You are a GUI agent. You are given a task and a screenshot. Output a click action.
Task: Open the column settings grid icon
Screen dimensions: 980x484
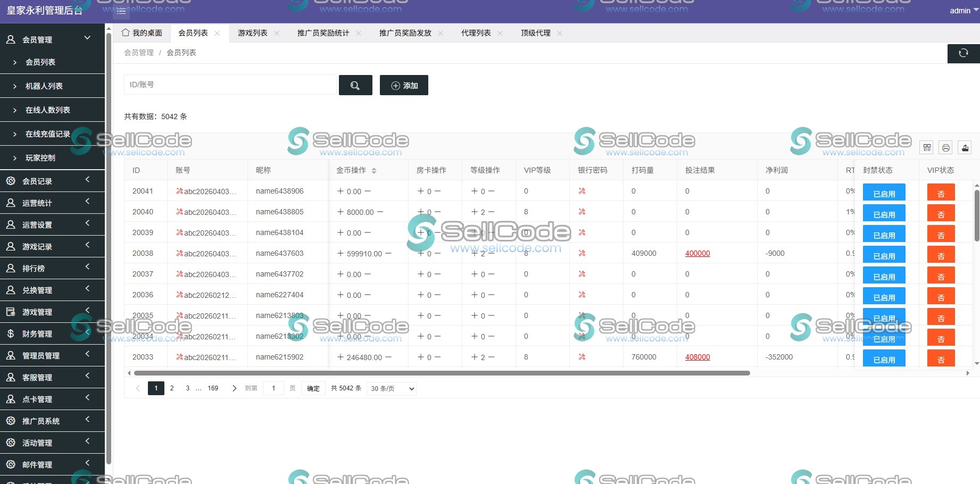pyautogui.click(x=926, y=147)
